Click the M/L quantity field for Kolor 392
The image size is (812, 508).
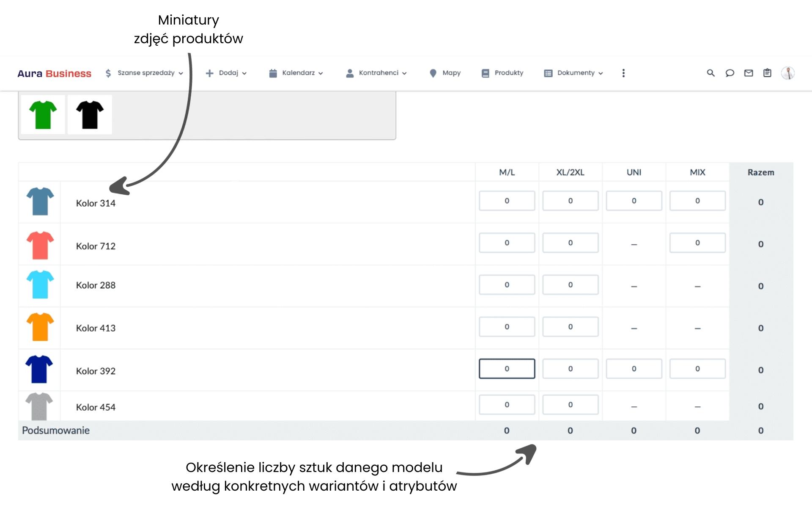(x=507, y=369)
